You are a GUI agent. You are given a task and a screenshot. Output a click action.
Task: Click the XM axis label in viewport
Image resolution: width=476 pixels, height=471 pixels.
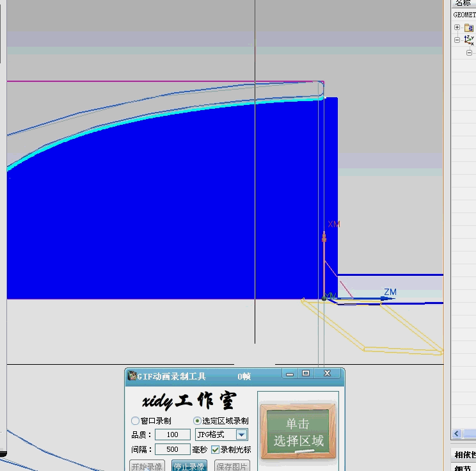(x=334, y=224)
